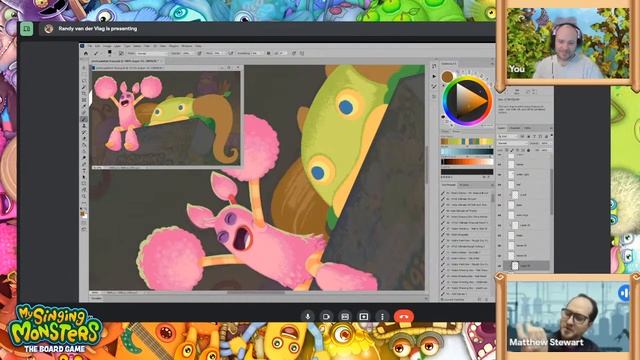Toggle airbrush-style build-up in the options bar
Screen dimensions: 640x360
click(x=231, y=53)
